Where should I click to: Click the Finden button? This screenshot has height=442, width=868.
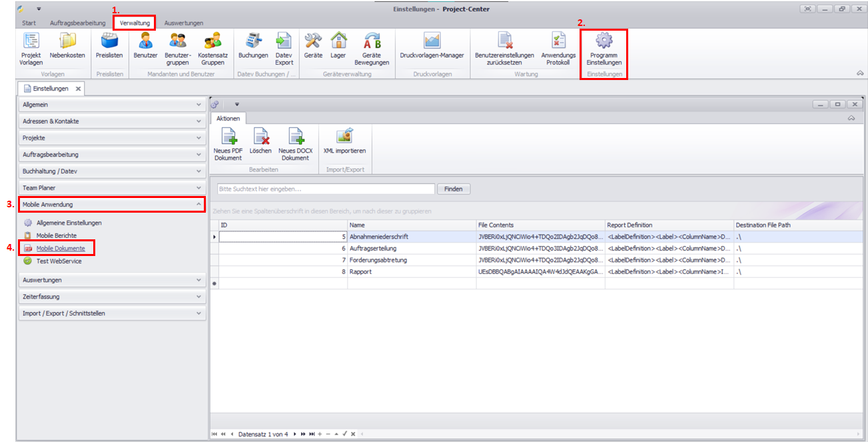pos(453,189)
